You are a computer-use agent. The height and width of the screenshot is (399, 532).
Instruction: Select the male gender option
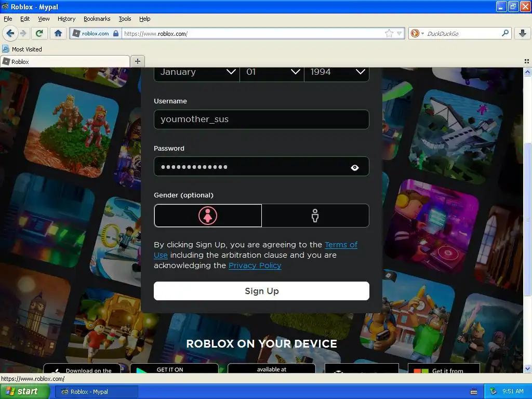pos(315,216)
